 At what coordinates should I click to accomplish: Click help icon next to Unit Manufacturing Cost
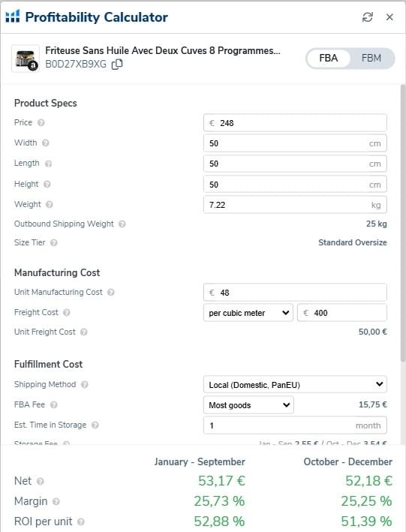[111, 293]
